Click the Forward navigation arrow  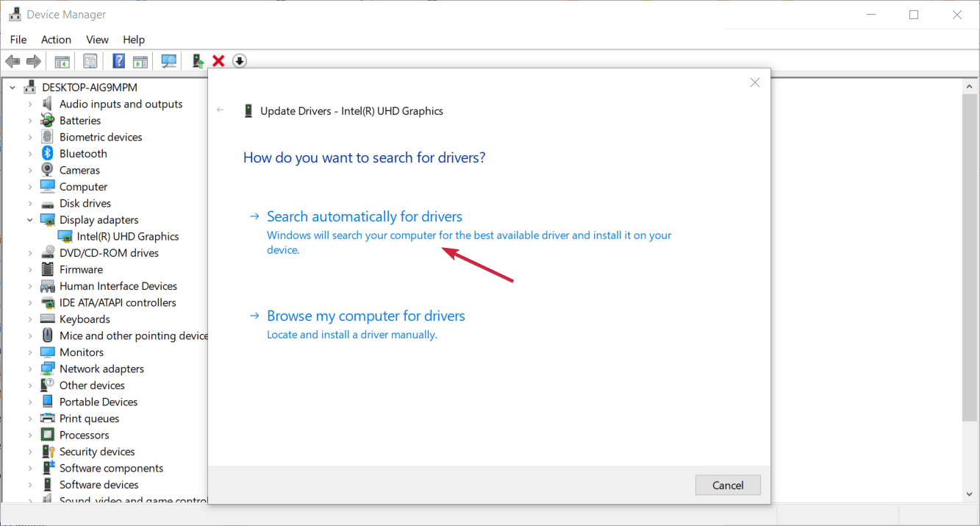pos(33,60)
